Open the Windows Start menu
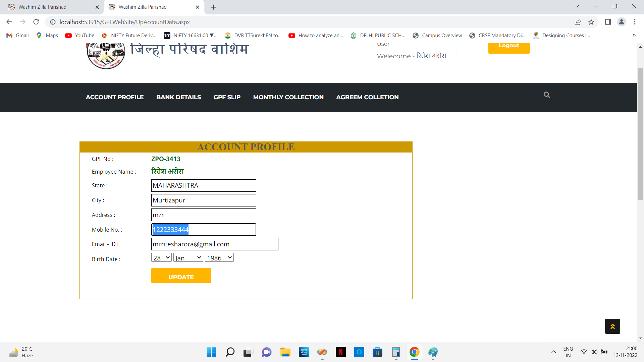The width and height of the screenshot is (644, 362). pos(211,352)
